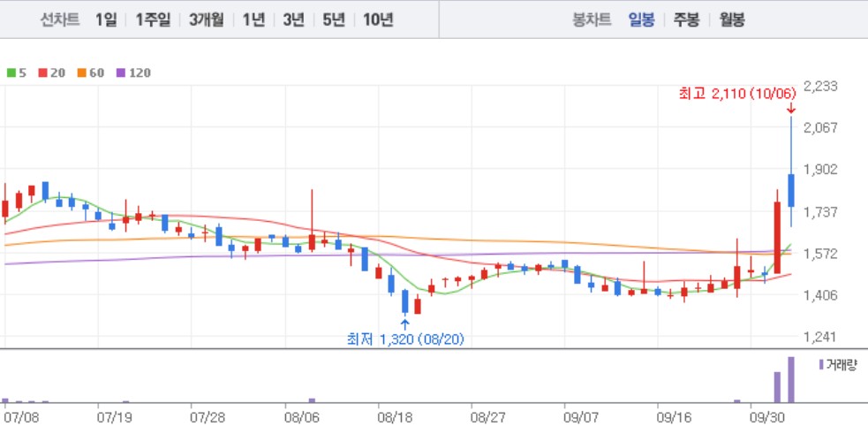The width and height of the screenshot is (868, 434).
Task: Click the 07/19 date axis label
Action: coord(113,417)
